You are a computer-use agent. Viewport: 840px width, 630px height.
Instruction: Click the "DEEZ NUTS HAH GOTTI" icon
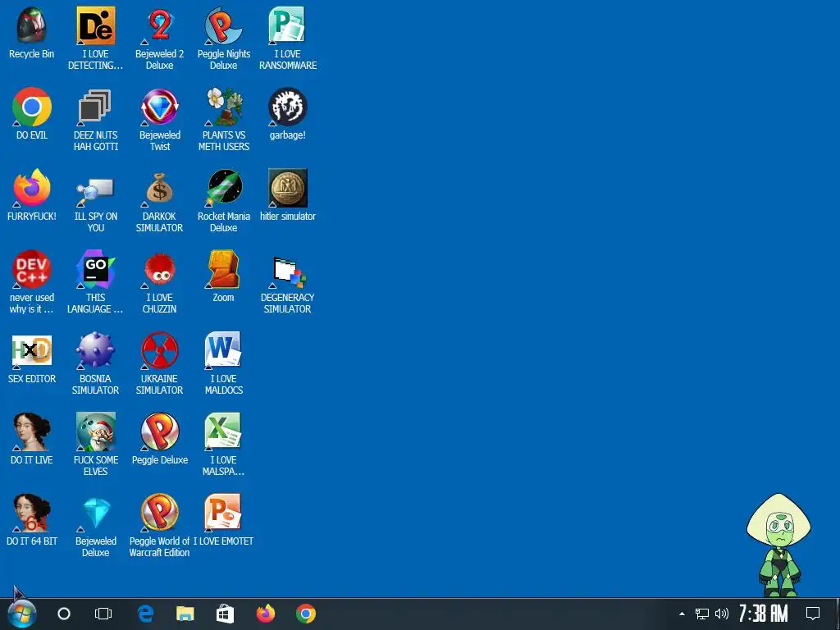95,107
